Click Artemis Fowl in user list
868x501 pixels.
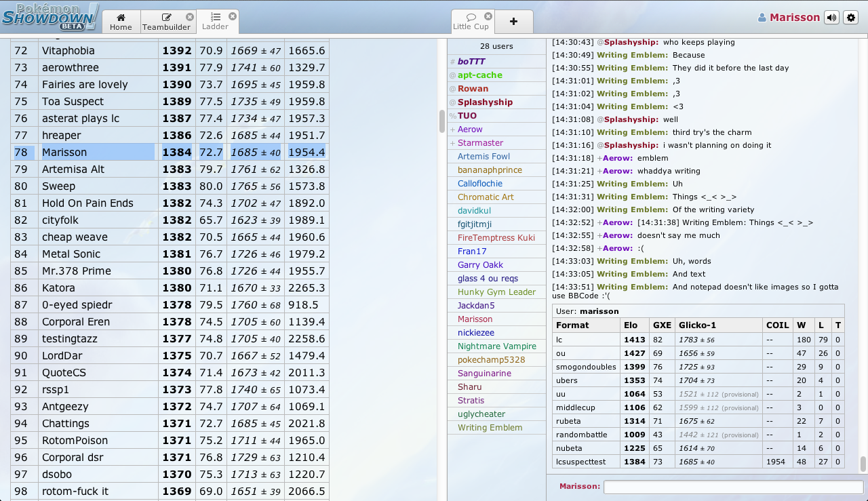coord(496,157)
